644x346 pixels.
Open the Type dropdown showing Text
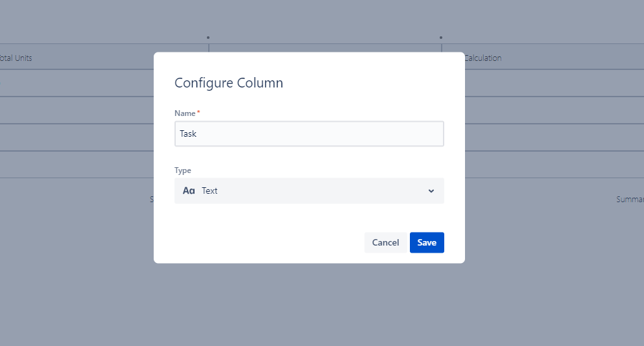tap(309, 191)
